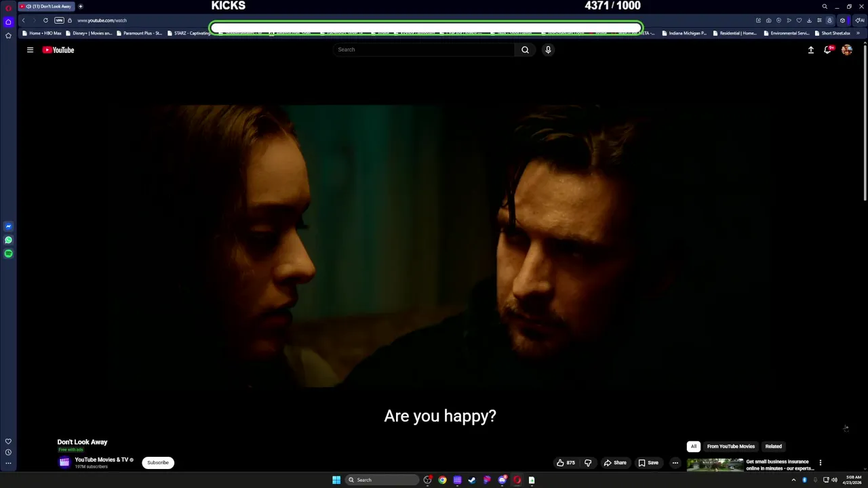Open the Home • HBO Max bookmark
Screen dimensions: 868x488
coord(42,33)
